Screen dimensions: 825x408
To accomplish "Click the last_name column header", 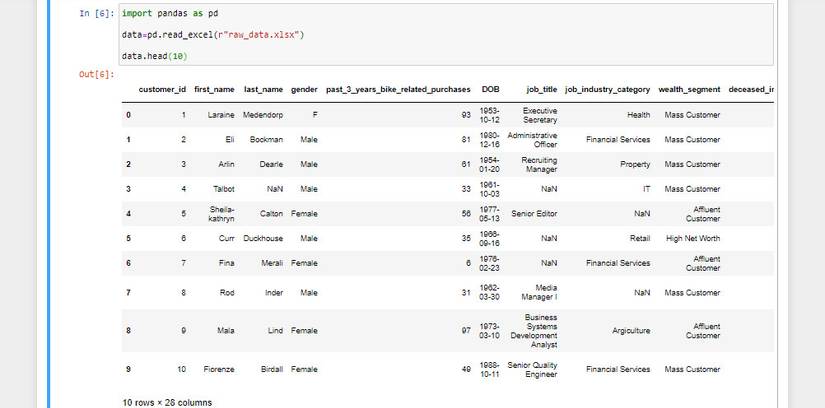I will 263,89.
